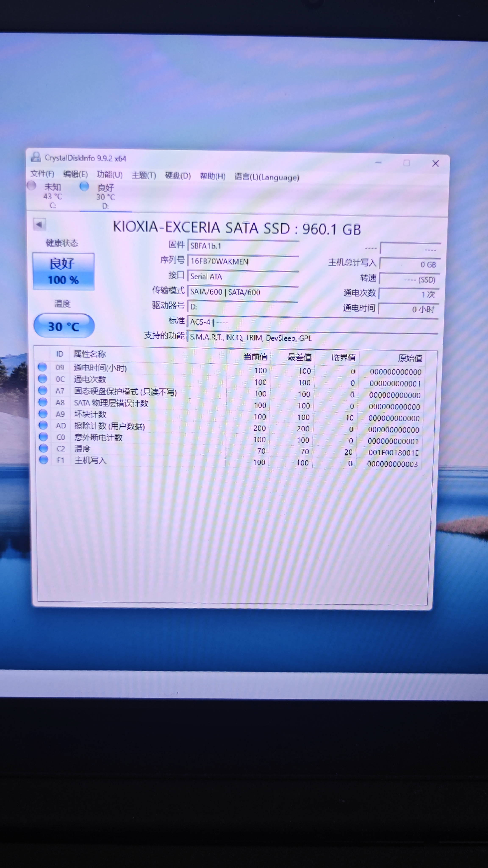The height and width of the screenshot is (868, 488).
Task: Click status dot for attribute AD row
Action: point(43,425)
